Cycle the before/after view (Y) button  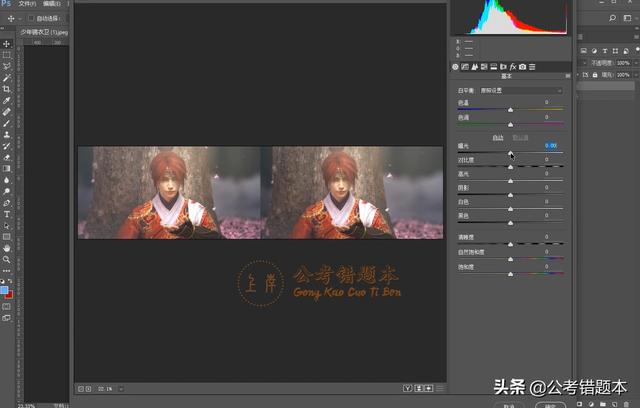[x=407, y=389]
